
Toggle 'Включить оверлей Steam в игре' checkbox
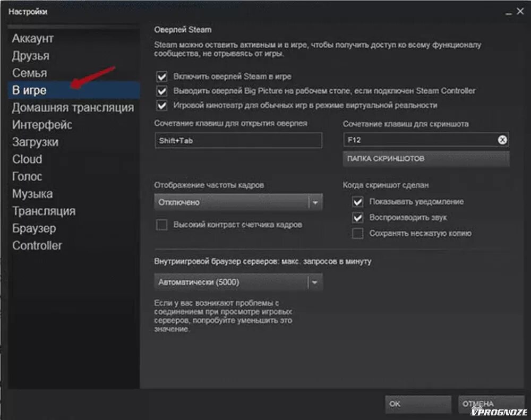[x=162, y=76]
